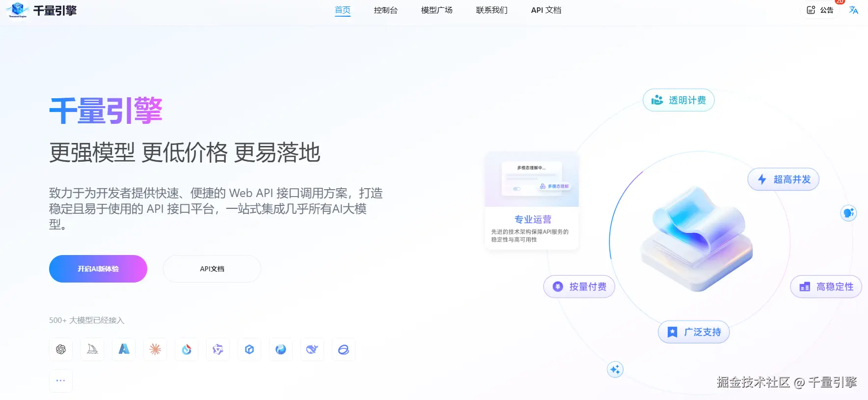Click the 高稳定性 feature chip
The width and height of the screenshot is (868, 400).
826,286
